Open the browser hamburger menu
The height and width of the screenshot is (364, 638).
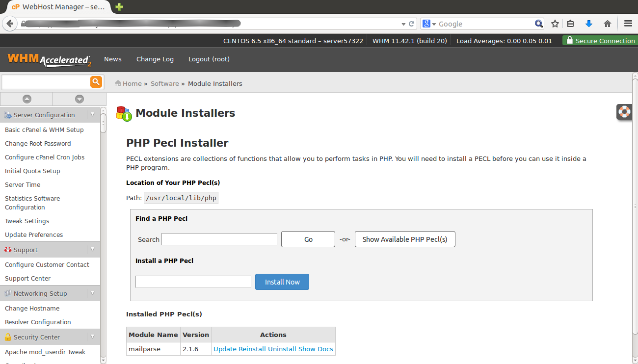coord(628,24)
